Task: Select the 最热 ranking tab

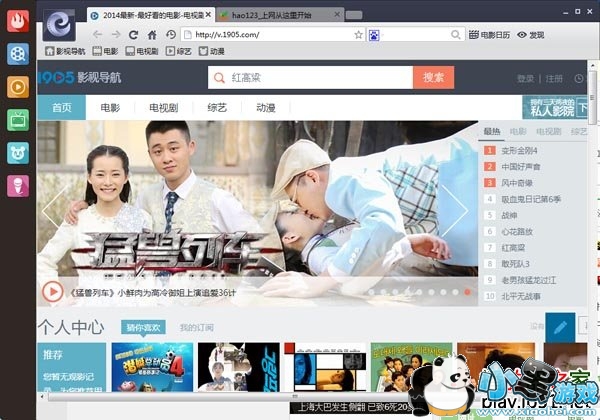Action: pyautogui.click(x=491, y=132)
